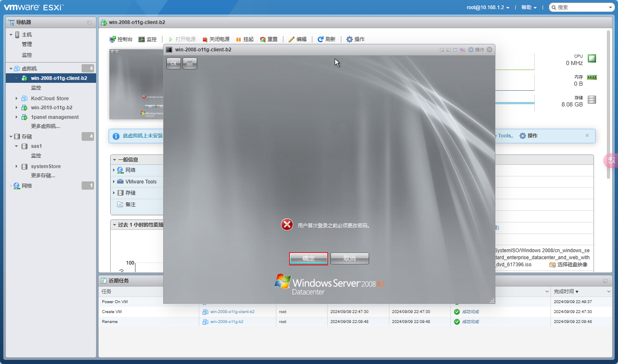The height and width of the screenshot is (364, 618).
Task: Collapse the 虚拟机 tree node
Action: (11, 69)
